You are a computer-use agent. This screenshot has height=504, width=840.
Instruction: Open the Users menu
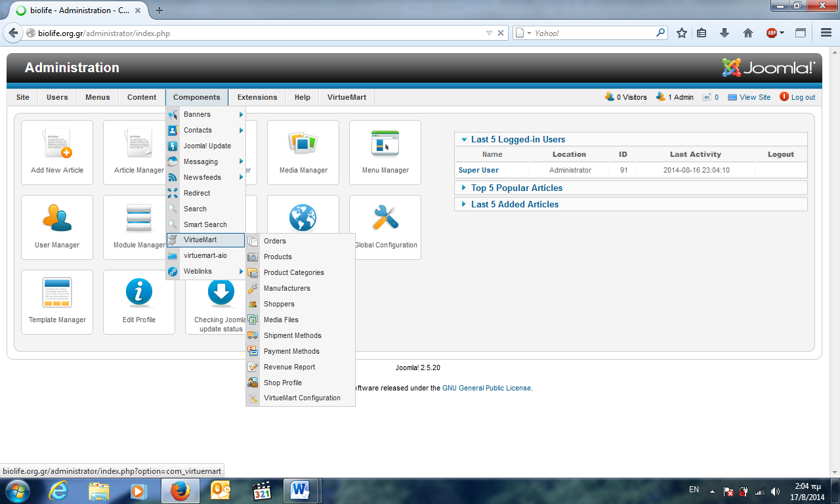(x=57, y=97)
